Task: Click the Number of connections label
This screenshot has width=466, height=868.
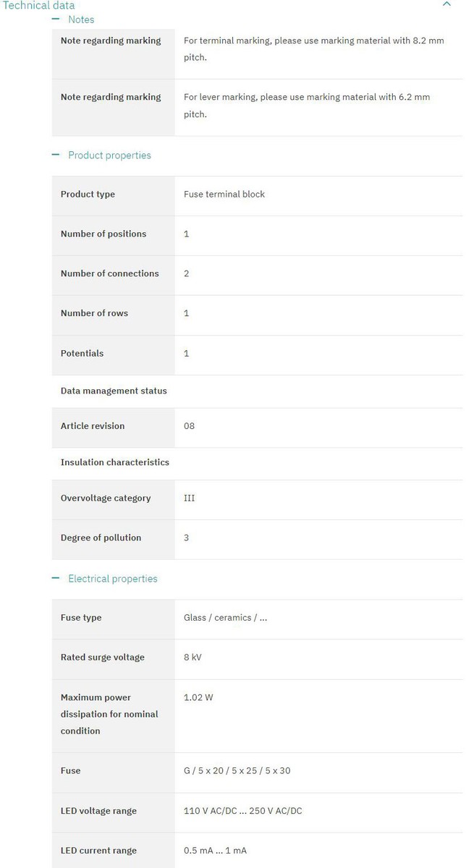Action: point(109,273)
